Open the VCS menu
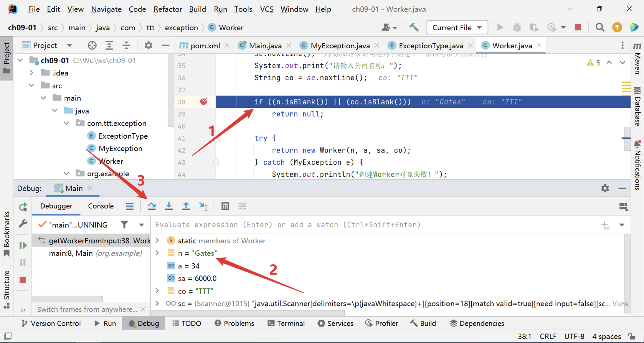The image size is (644, 343). click(267, 9)
